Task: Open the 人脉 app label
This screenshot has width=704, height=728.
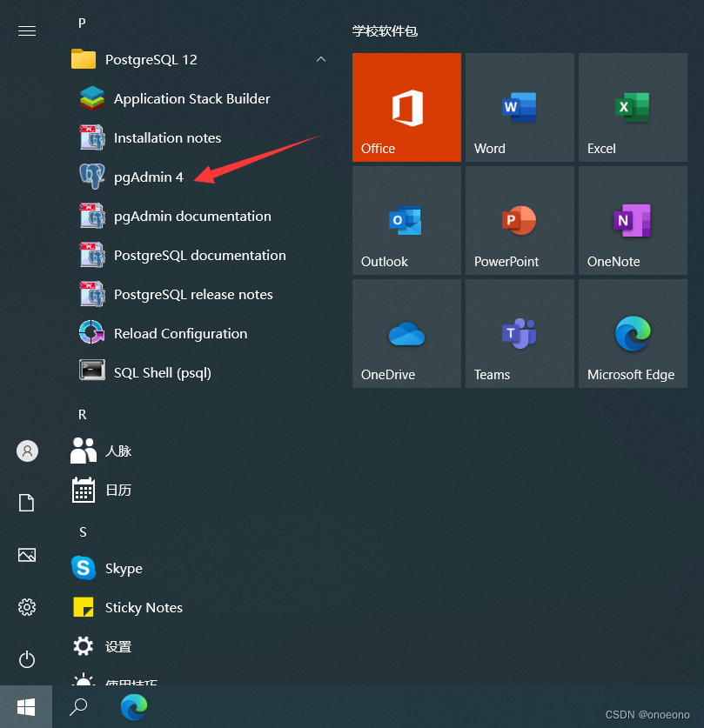Action: tap(118, 451)
